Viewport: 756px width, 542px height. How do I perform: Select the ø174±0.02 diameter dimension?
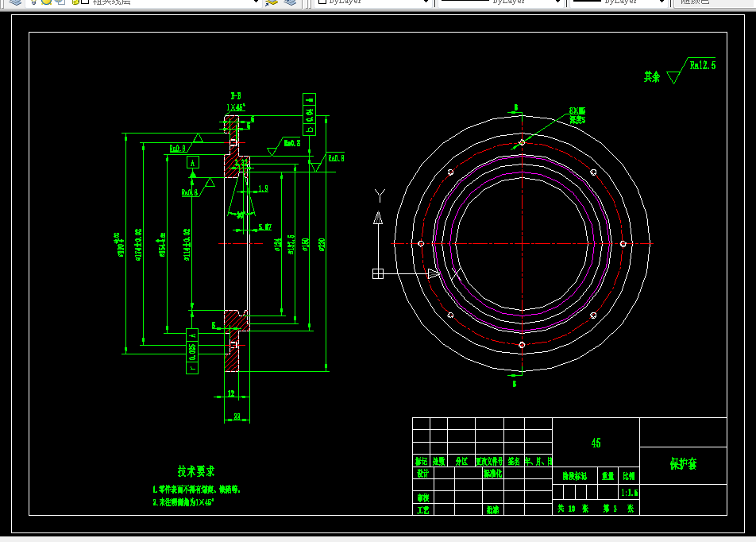[x=138, y=245]
